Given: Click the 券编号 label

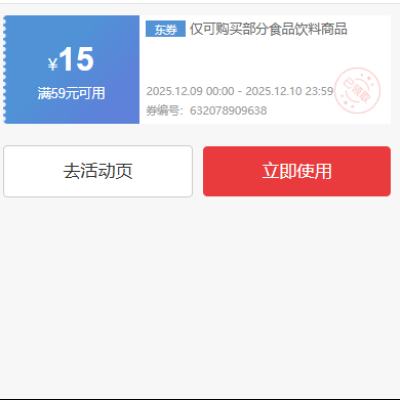Looking at the screenshot, I should pyautogui.click(x=163, y=110).
